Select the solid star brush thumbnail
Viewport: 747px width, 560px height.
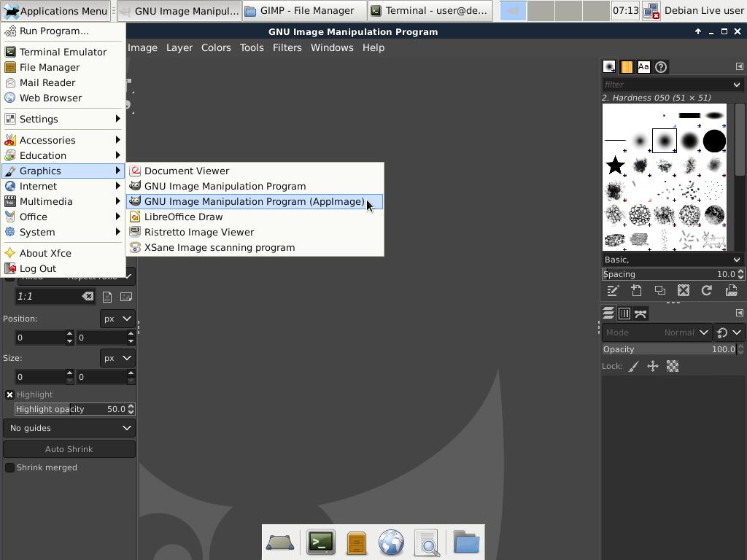coord(615,166)
